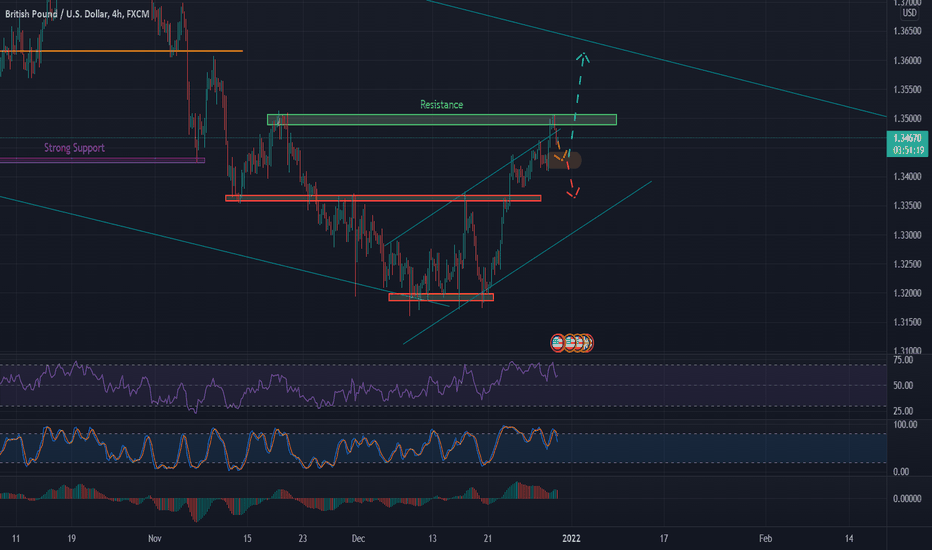Click the Nov label on the time axis
Image resolution: width=932 pixels, height=550 pixels.
155,539
